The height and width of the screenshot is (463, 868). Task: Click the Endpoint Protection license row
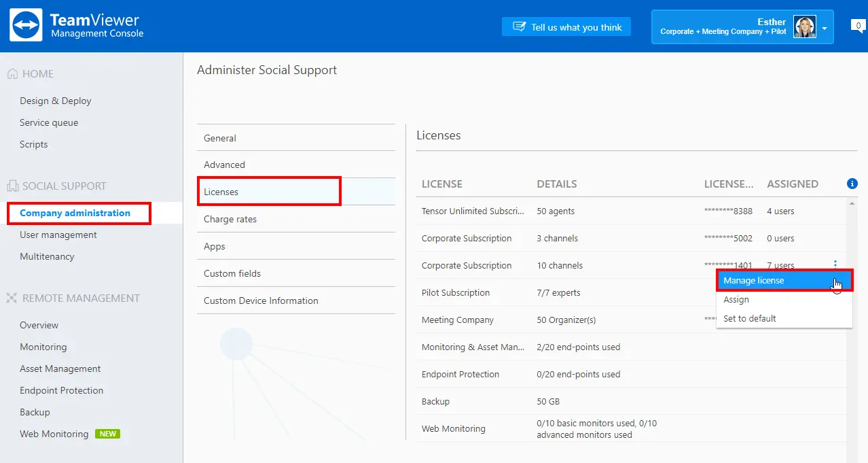click(632, 374)
